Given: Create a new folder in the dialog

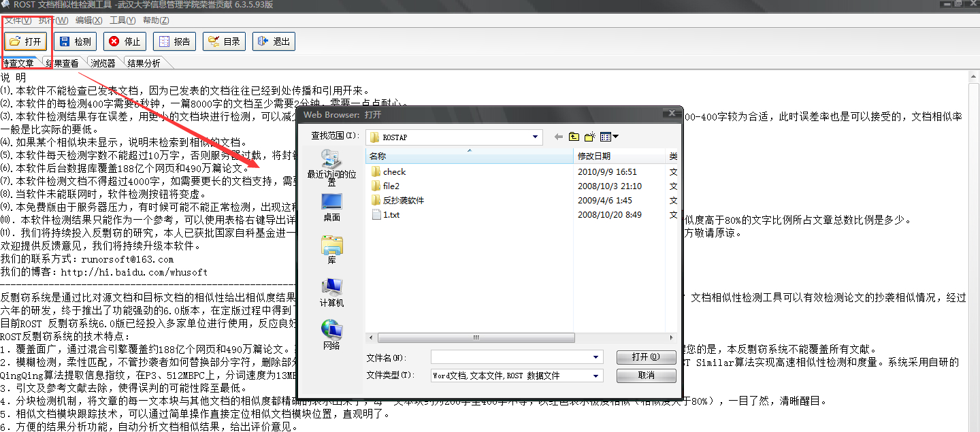Looking at the screenshot, I should [x=589, y=137].
